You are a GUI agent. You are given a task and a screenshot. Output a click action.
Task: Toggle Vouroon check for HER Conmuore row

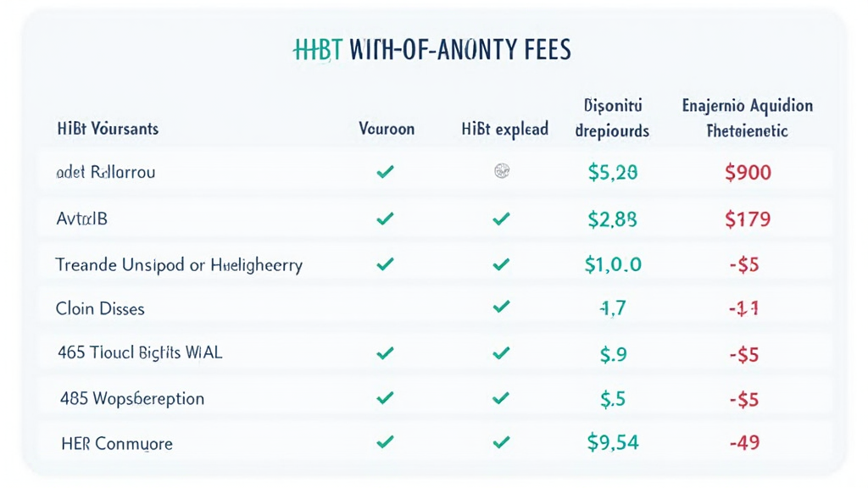pos(385,441)
